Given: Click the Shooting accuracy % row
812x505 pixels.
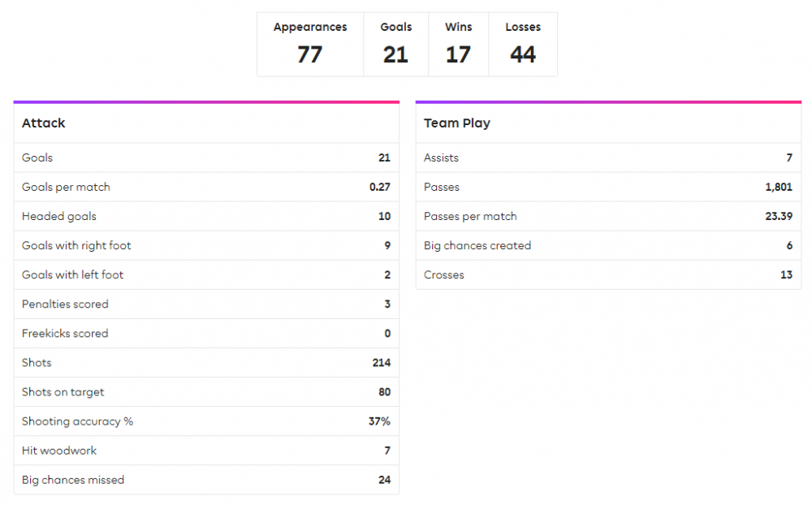Looking at the screenshot, I should [x=206, y=421].
